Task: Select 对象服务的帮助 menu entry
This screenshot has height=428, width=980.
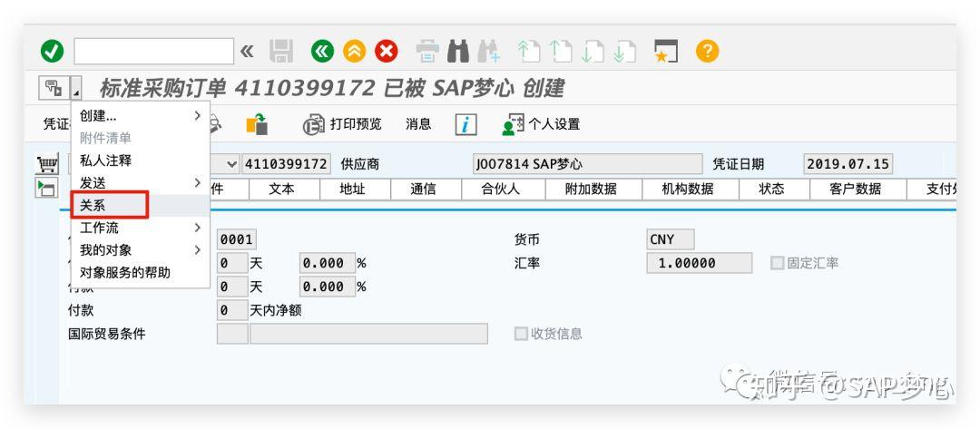Action: 141,273
